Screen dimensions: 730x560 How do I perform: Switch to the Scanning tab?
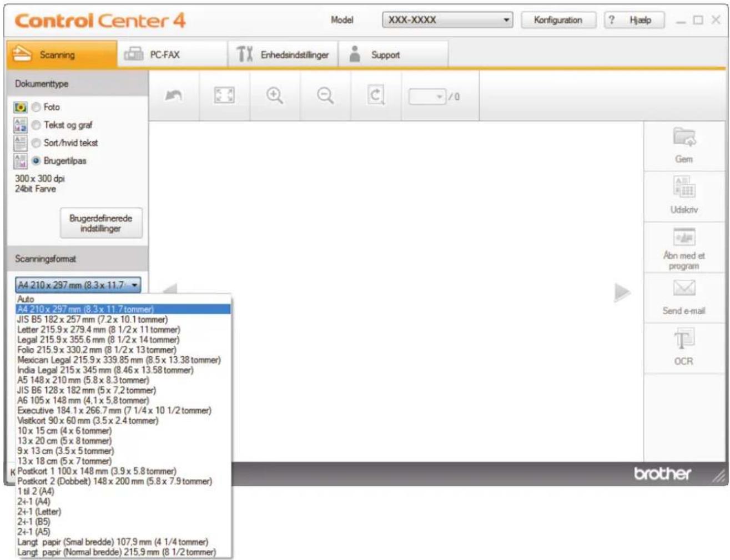(62, 54)
